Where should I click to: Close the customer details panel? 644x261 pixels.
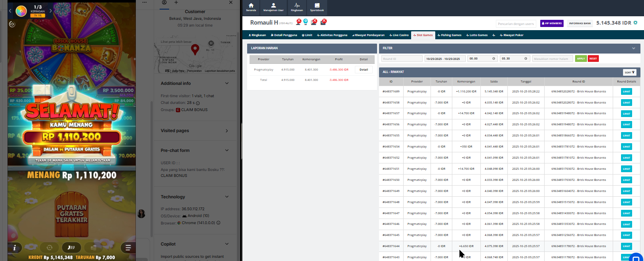pos(231,2)
